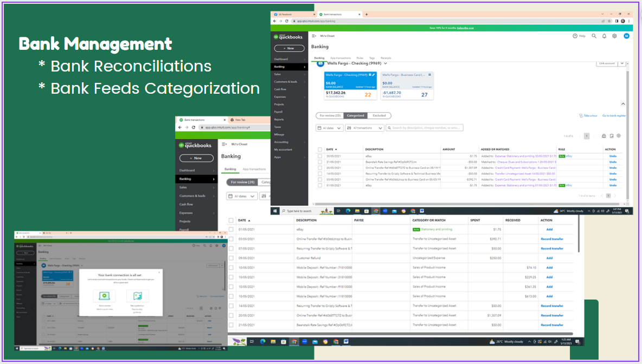Undo the 30/05/2021 eBay categorization
This screenshot has width=642, height=364.
(x=613, y=156)
